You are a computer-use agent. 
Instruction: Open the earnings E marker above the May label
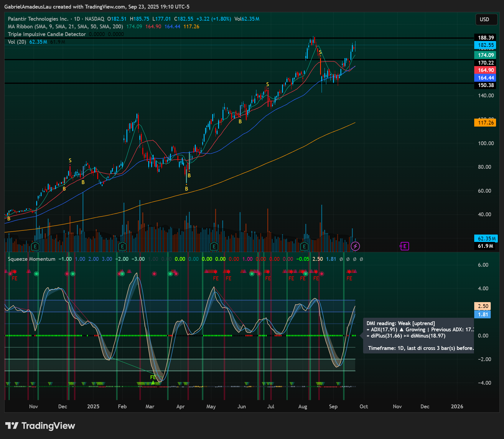click(x=214, y=246)
